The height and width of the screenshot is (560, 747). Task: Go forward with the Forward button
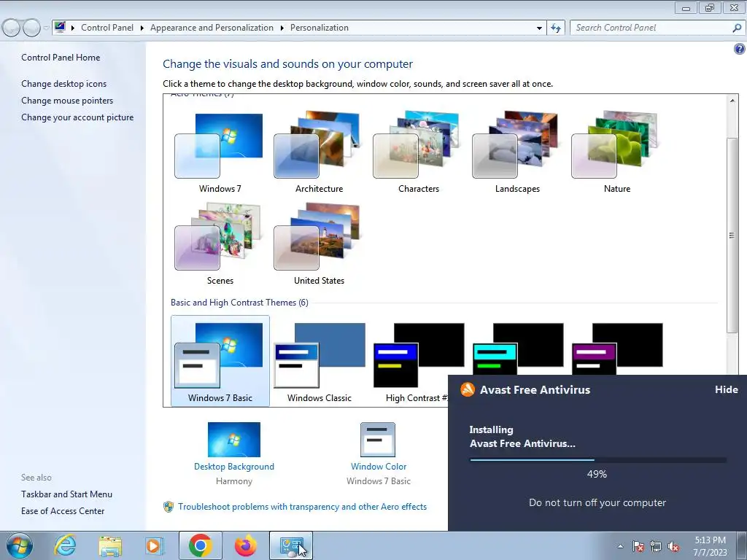31,28
